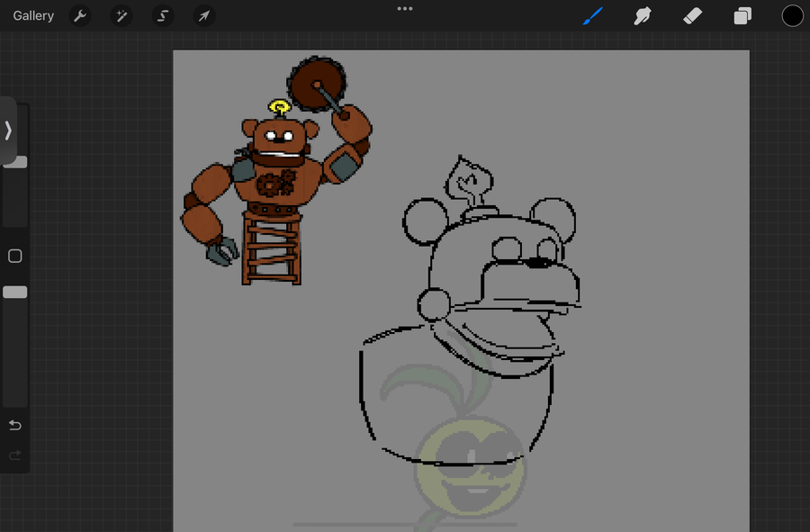Select the Eraser tool

pyautogui.click(x=692, y=16)
